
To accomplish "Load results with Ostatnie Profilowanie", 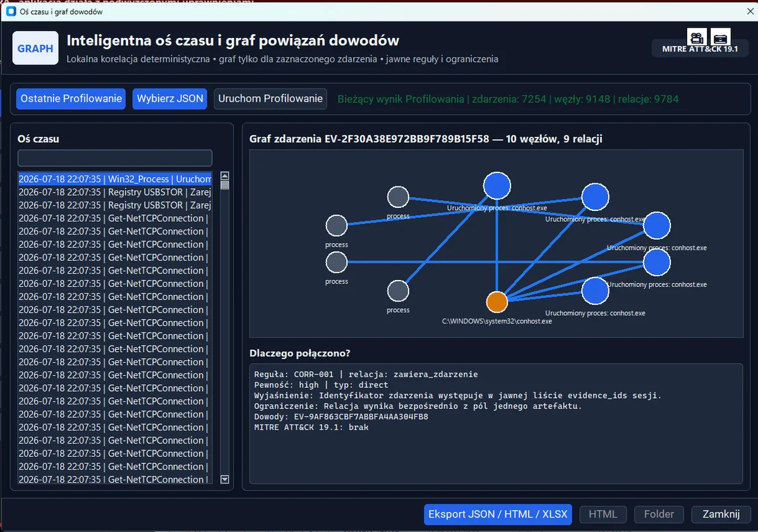I will pyautogui.click(x=71, y=99).
